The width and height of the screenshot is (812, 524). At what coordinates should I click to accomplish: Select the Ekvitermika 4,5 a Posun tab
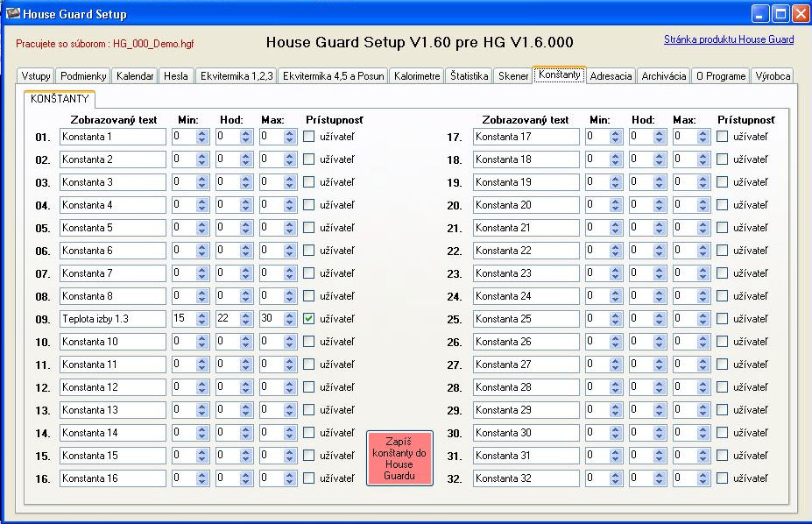334,76
